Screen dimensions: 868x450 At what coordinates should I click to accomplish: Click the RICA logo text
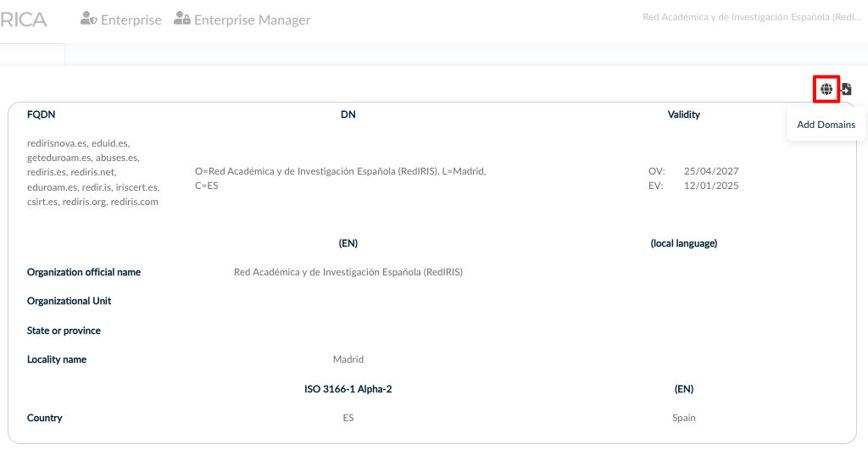[x=24, y=19]
